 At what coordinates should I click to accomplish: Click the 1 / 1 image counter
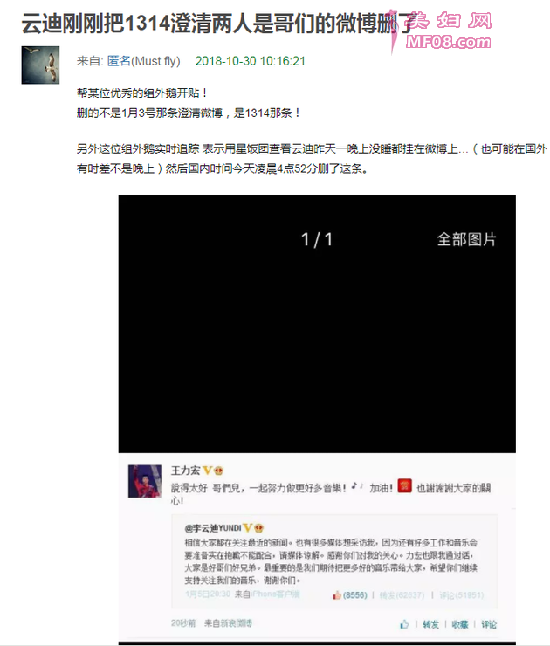pyautogui.click(x=316, y=239)
